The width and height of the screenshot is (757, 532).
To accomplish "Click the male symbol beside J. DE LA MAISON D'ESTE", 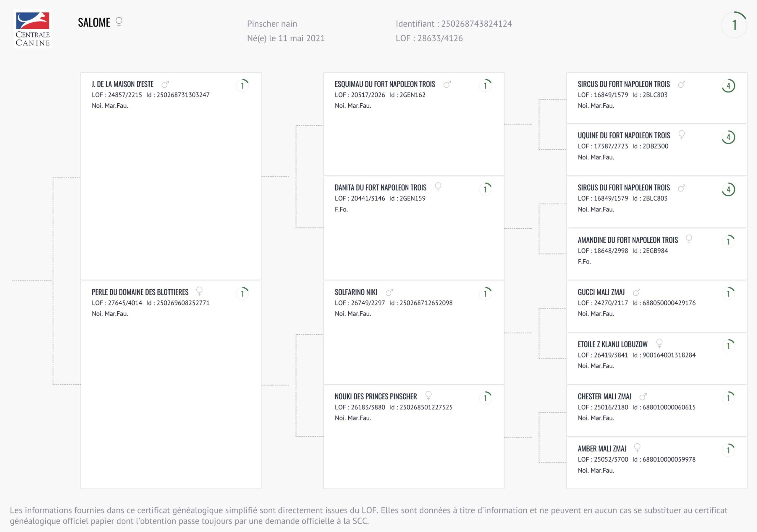I will coord(165,84).
